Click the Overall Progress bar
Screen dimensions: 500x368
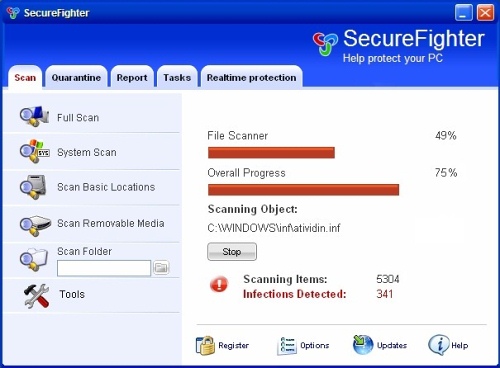(x=303, y=190)
